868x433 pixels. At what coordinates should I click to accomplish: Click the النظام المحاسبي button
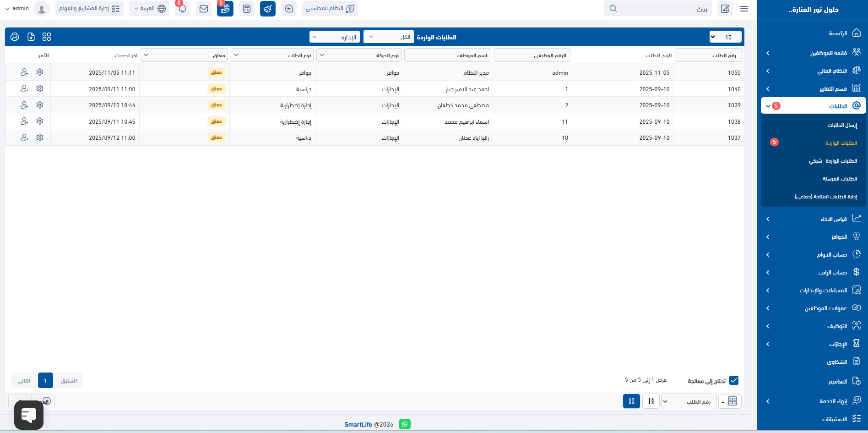[330, 9]
